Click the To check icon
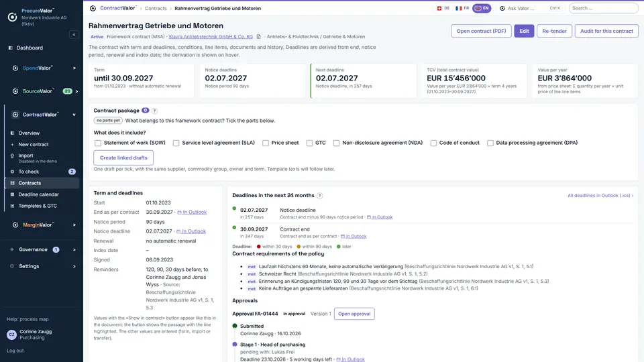 pyautogui.click(x=12, y=172)
